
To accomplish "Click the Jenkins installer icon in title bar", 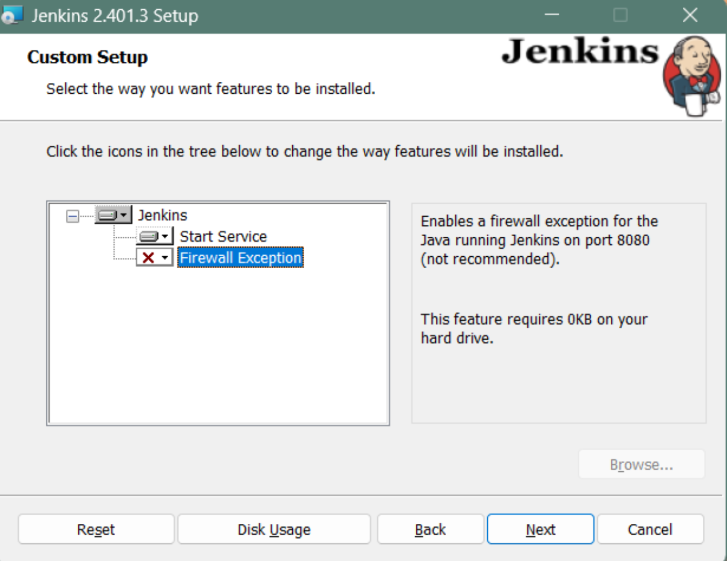I will click(x=11, y=15).
